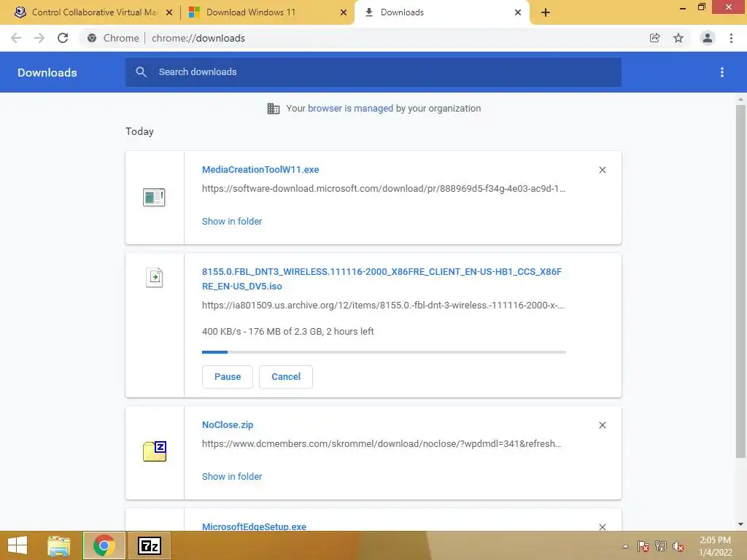747x560 pixels.
Task: Cancel the ISO download
Action: click(286, 377)
